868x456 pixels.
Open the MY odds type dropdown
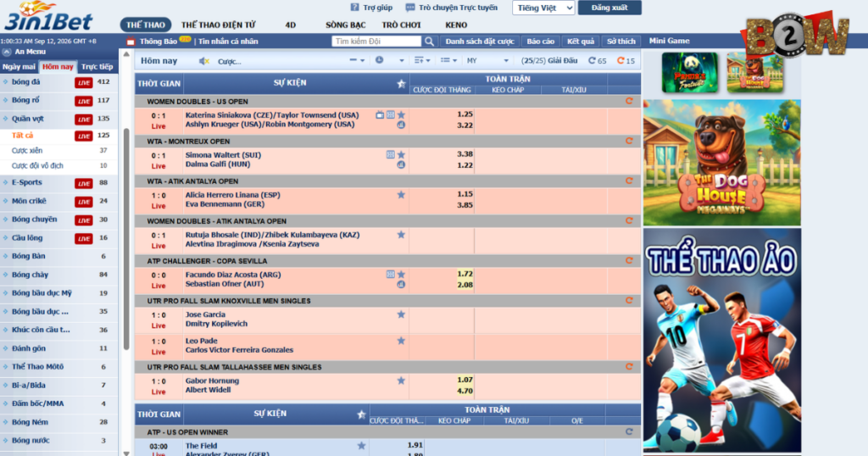click(487, 61)
